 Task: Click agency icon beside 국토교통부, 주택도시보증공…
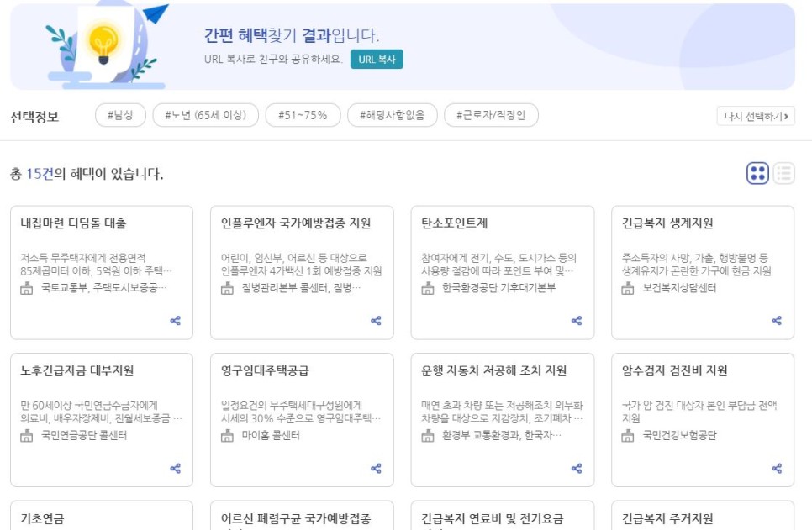click(x=26, y=288)
